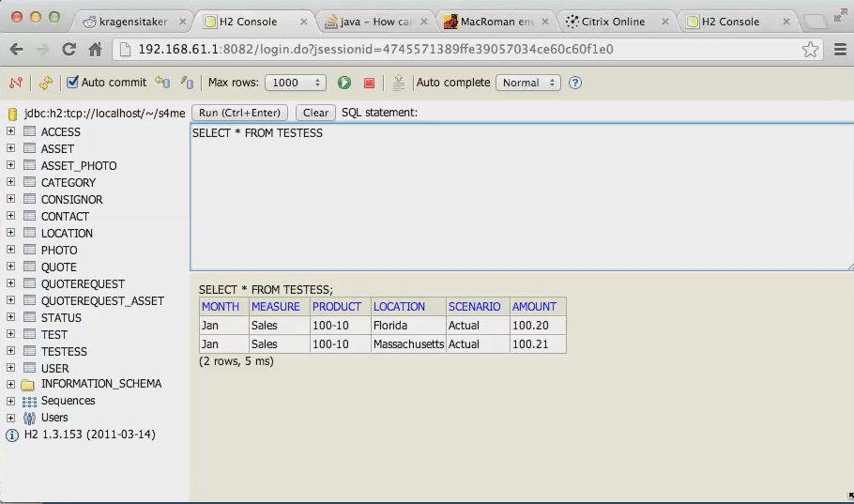Select the TESTESS table name in the tree
Viewport: 854px width, 504px height.
click(x=64, y=351)
